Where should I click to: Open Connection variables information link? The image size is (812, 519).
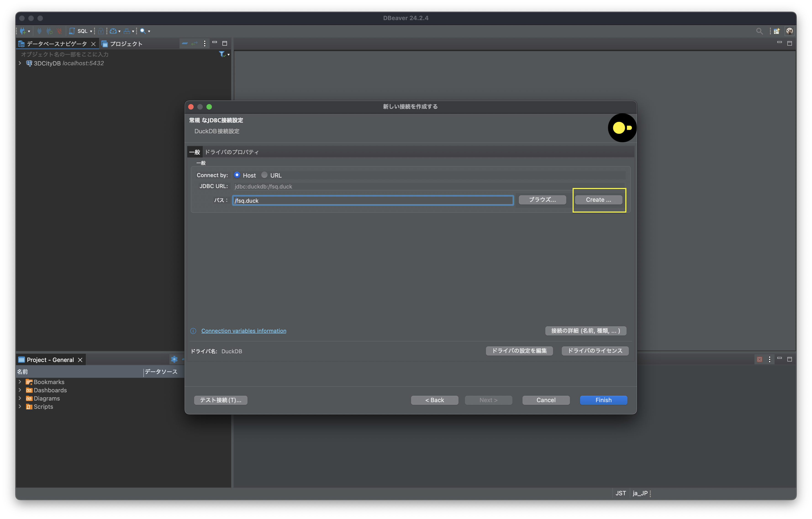tap(243, 331)
